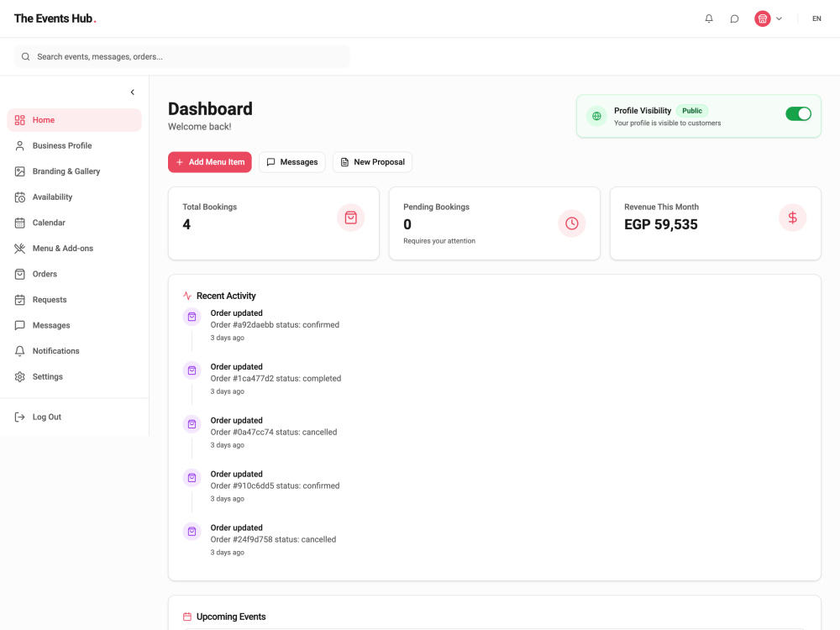This screenshot has height=630, width=840.
Task: Click the Branding & Gallery image icon
Action: (x=20, y=171)
